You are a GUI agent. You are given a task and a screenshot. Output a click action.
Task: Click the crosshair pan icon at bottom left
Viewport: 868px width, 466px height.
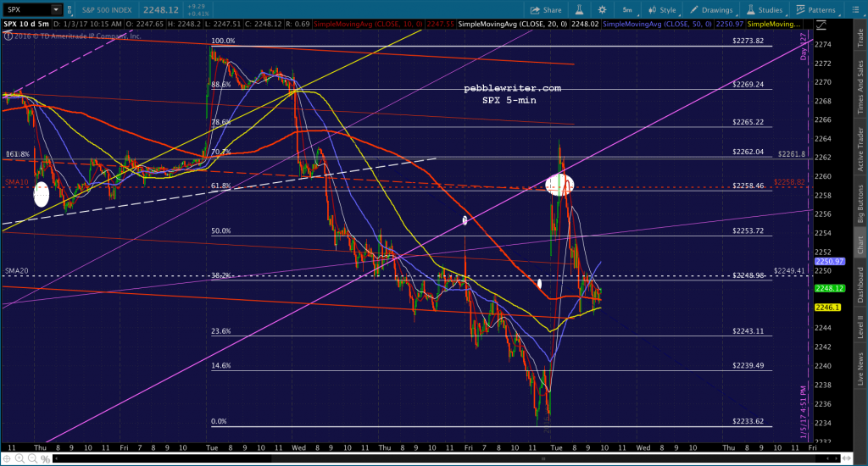7,459
